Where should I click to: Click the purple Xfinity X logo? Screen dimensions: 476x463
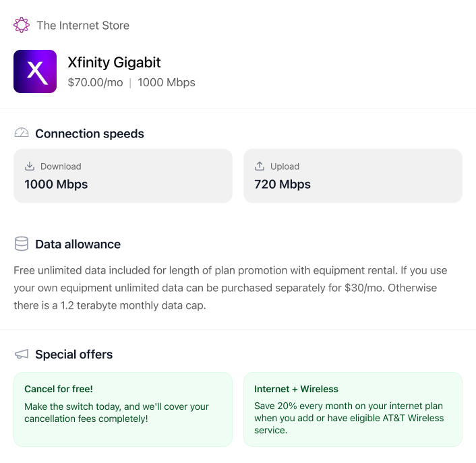tap(35, 71)
